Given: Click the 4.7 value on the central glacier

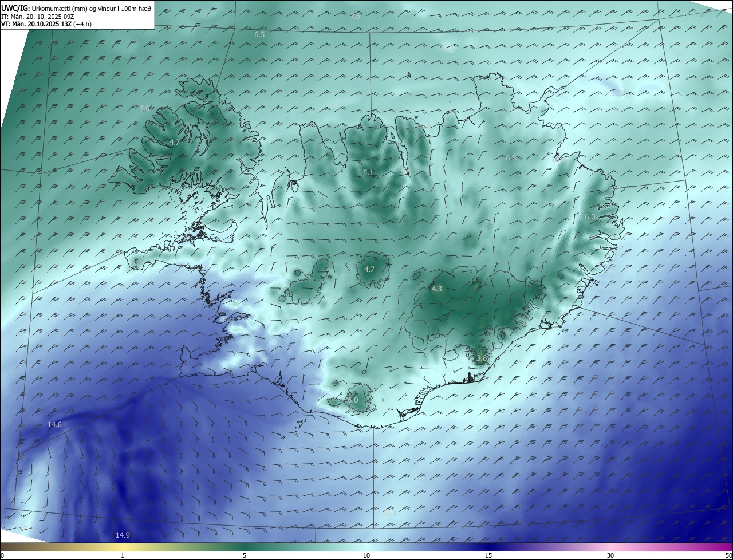Looking at the screenshot, I should coord(369,269).
